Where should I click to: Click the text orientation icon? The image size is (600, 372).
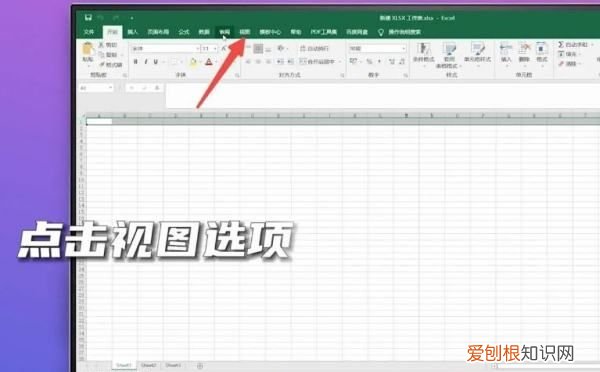point(281,49)
